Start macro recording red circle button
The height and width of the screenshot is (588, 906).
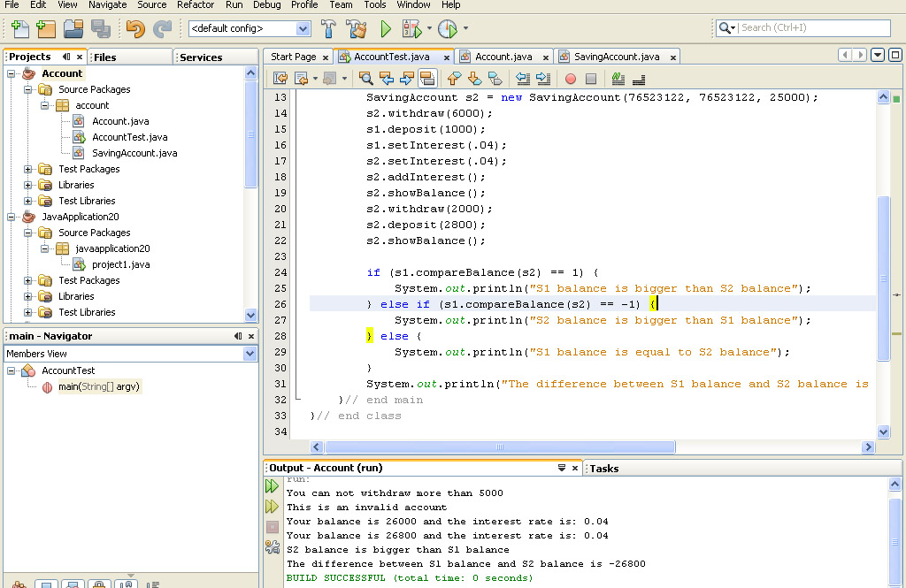coord(571,79)
